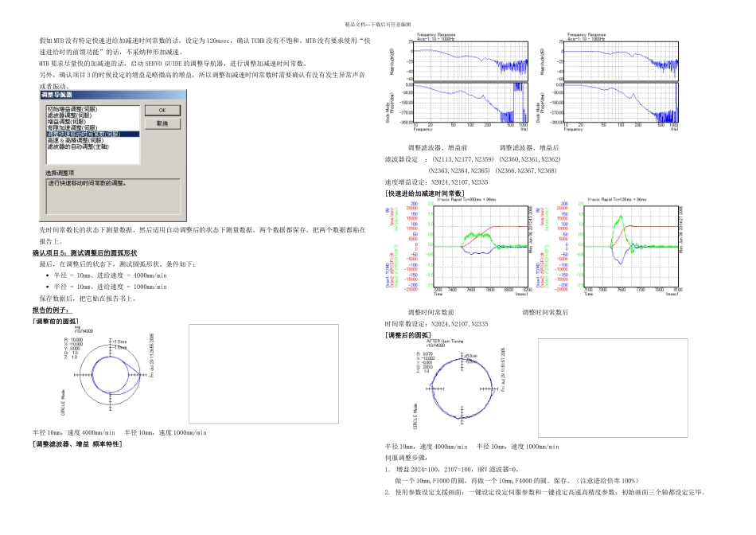Select the highlighted blue entry in the list
This screenshot has width=756, height=535.
pyautogui.click(x=93, y=134)
